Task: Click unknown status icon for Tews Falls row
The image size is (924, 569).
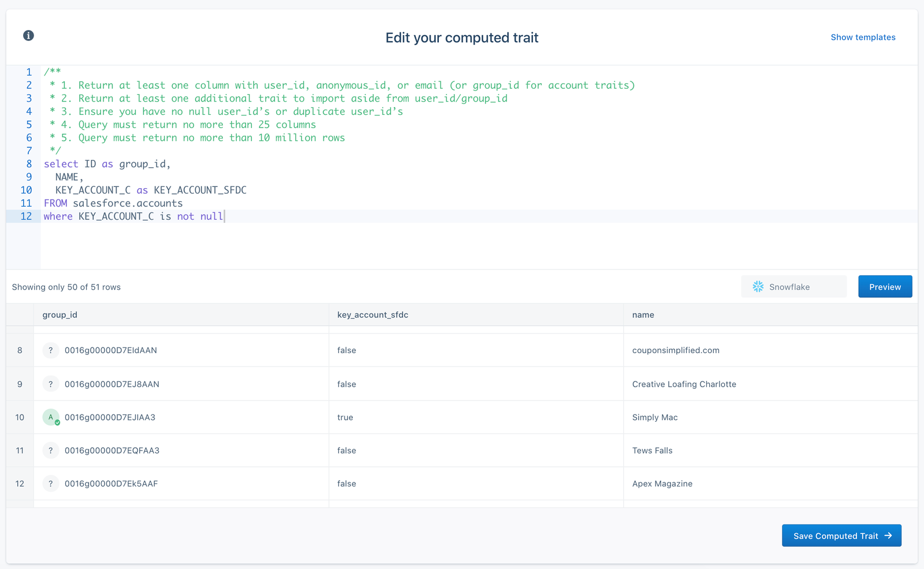Action: [51, 451]
